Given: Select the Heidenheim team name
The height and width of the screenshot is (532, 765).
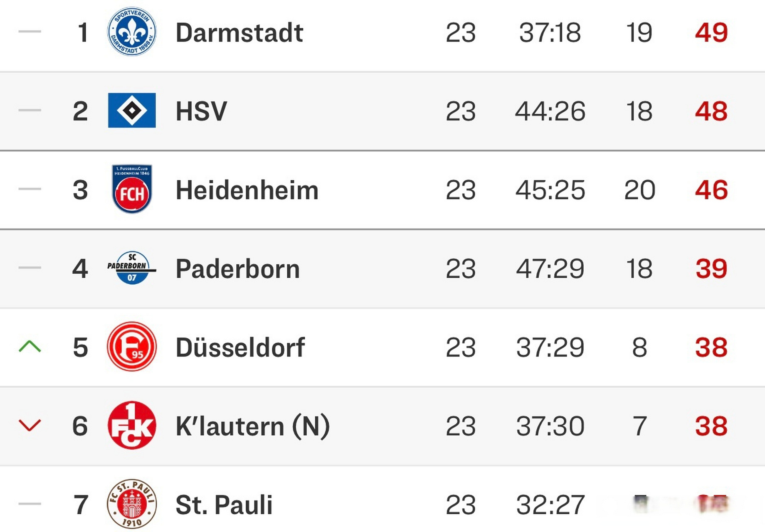Looking at the screenshot, I should tap(247, 190).
